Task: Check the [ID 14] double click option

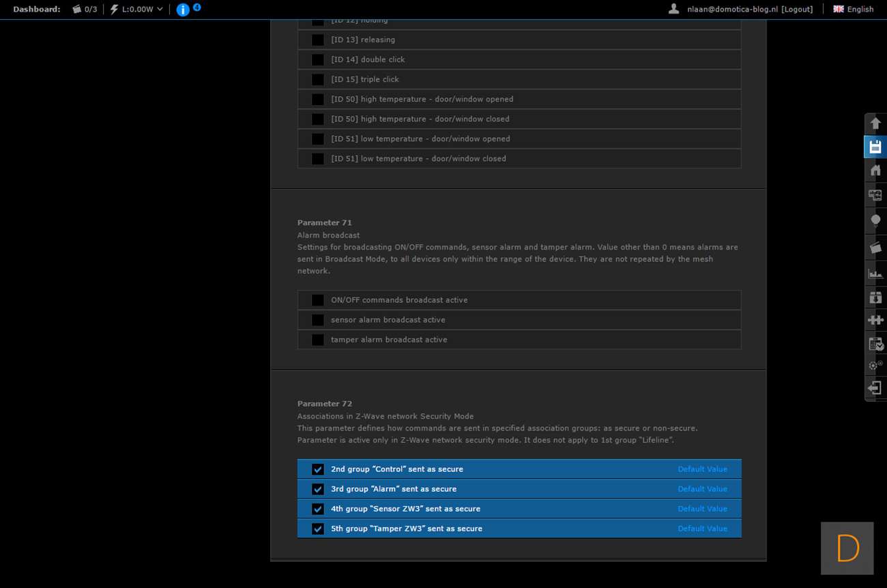Action: pos(318,60)
